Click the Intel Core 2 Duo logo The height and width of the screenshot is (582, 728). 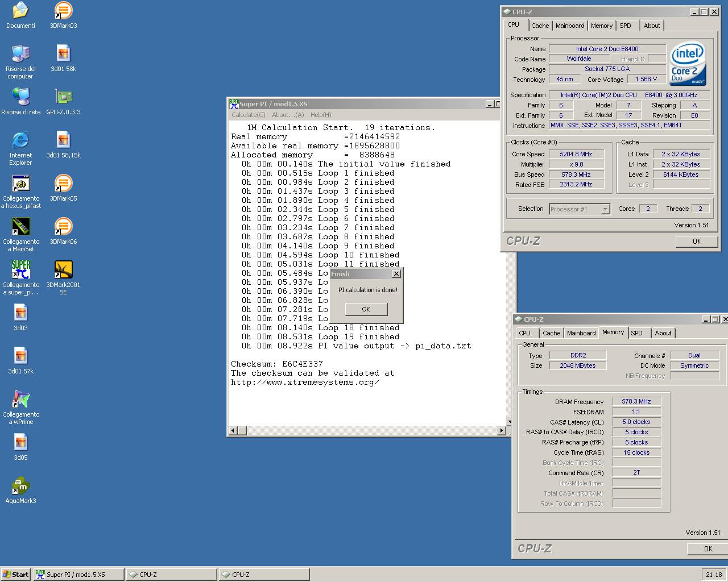tap(688, 64)
